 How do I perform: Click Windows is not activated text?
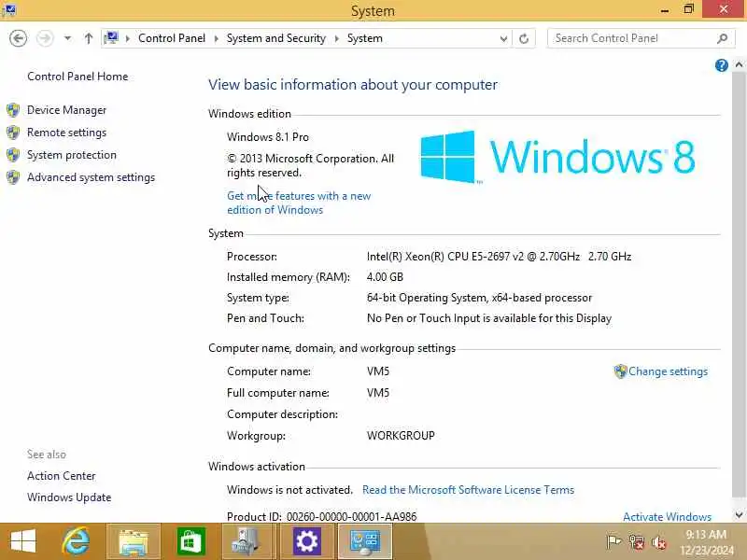coord(289,489)
